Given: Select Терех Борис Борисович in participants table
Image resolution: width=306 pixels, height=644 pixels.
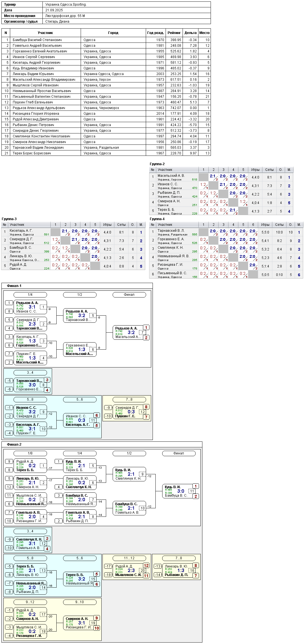Looking at the screenshot, I should coord(32,153).
